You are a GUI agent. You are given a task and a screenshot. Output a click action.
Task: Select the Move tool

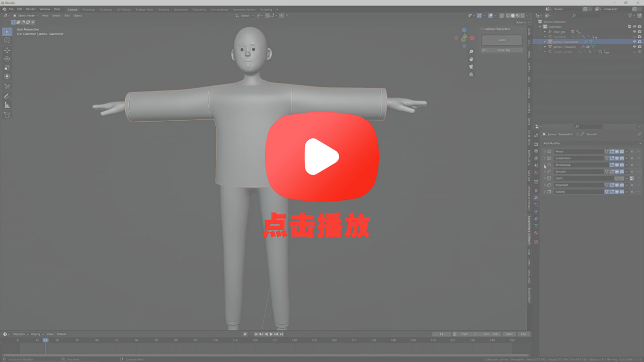7,50
